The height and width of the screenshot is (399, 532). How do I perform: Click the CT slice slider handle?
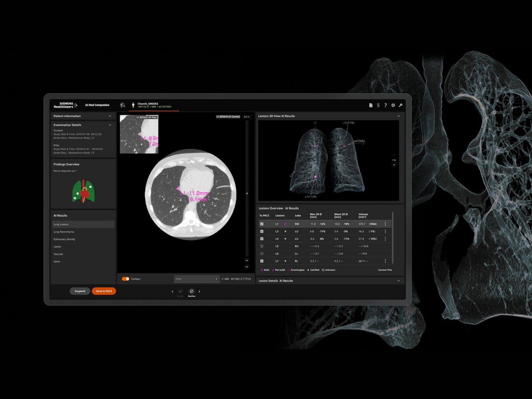(247, 193)
